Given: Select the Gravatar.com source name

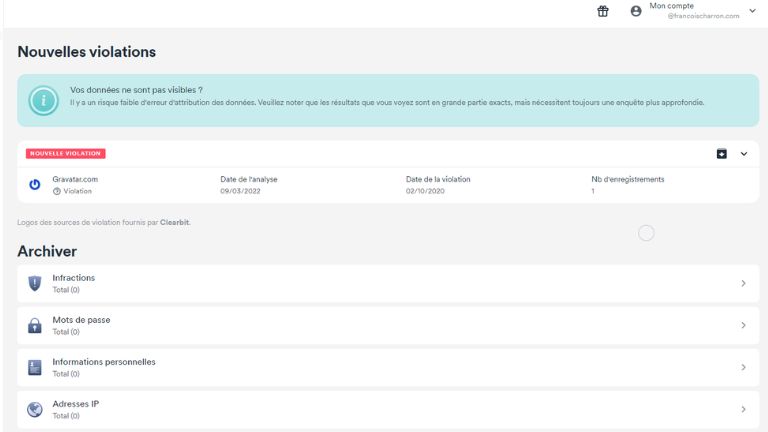Looking at the screenshot, I should [75, 179].
